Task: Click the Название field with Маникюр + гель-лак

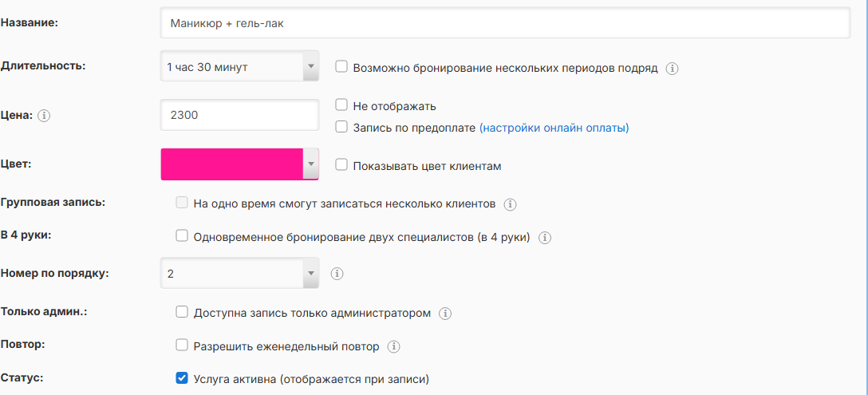Action: (505, 23)
